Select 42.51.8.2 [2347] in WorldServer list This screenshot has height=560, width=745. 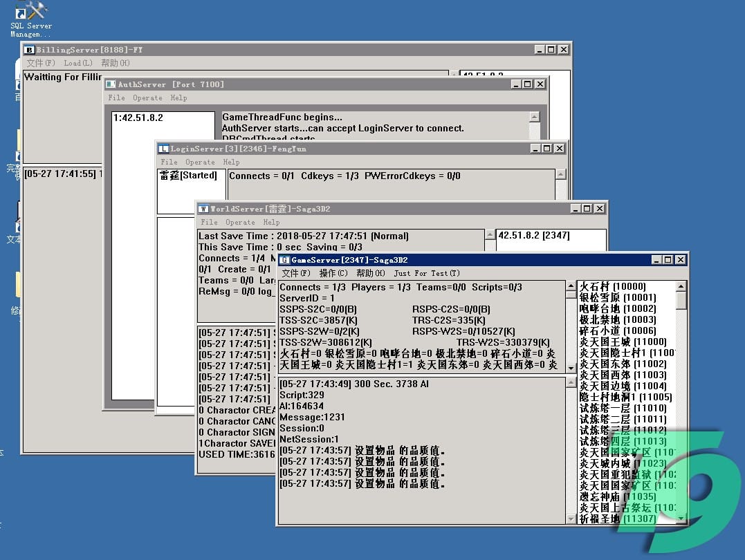533,236
